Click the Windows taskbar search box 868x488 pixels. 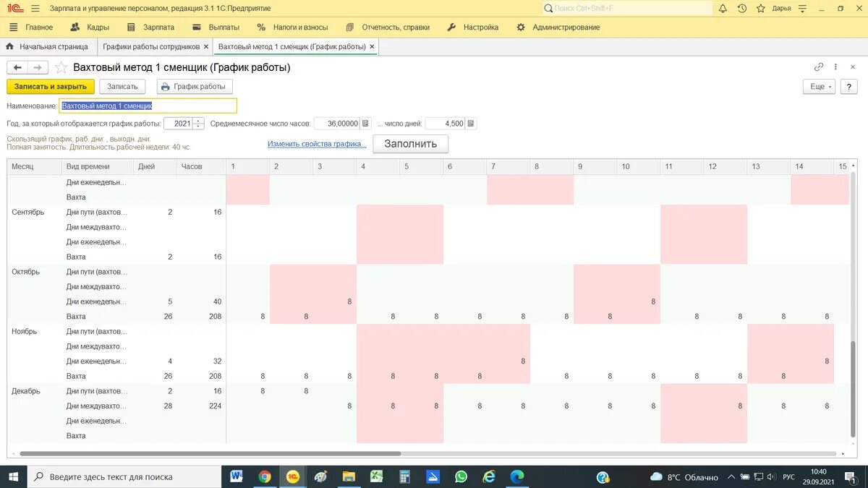tap(124, 476)
